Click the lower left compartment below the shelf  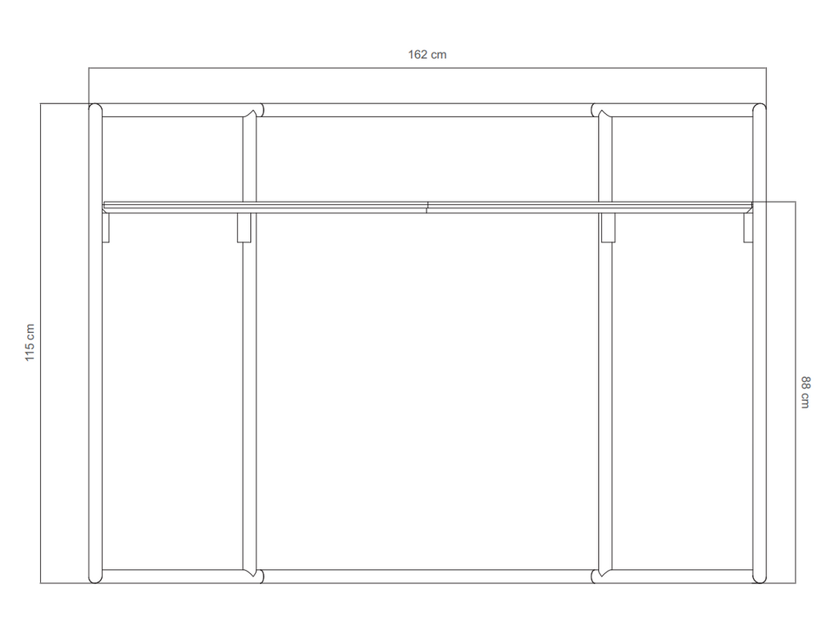pos(172,391)
